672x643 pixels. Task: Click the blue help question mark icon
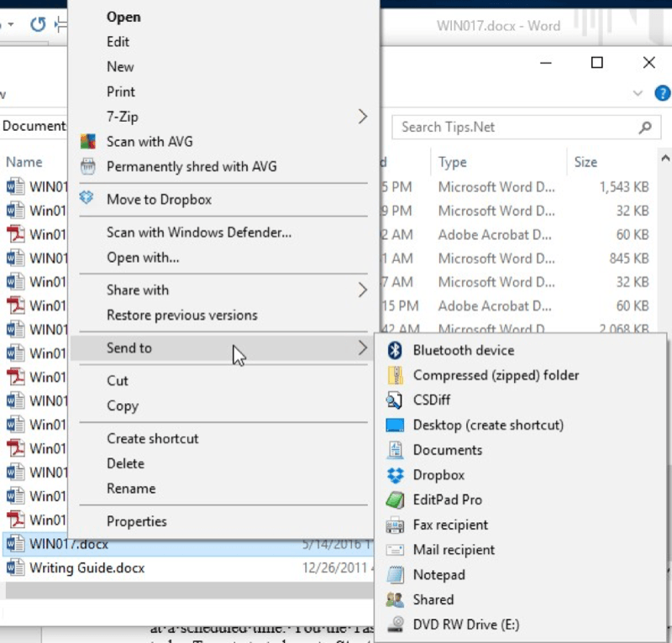pyautogui.click(x=663, y=93)
